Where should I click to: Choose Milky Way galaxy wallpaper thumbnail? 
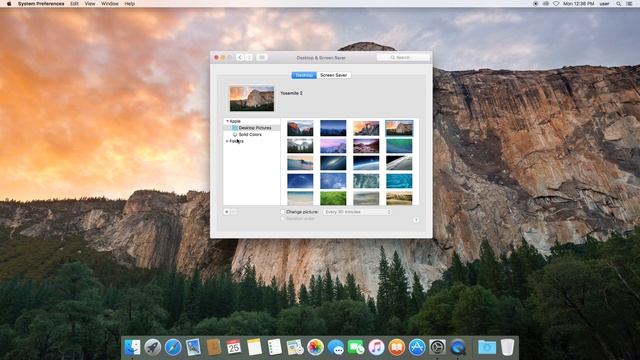333,163
